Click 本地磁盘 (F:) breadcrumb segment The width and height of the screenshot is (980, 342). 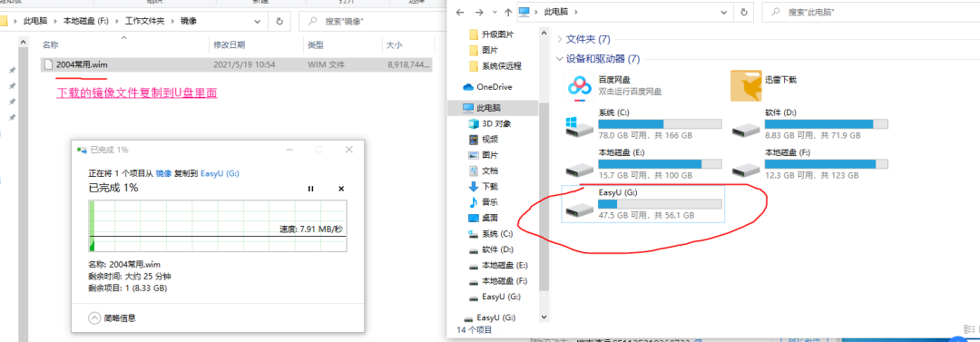tap(85, 21)
